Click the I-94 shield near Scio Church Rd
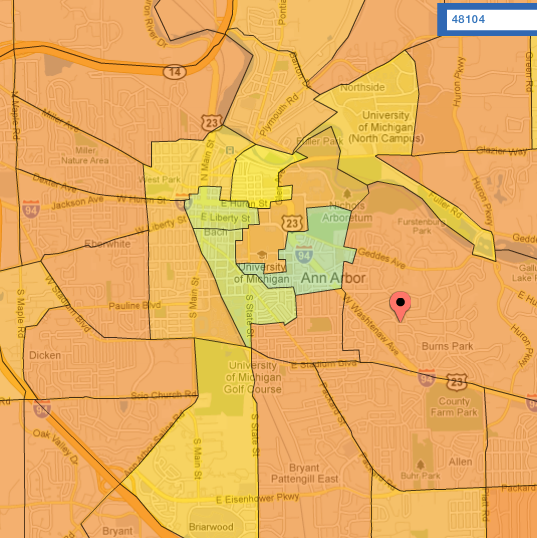Screen dimensions: 537x538 [x=42, y=408]
